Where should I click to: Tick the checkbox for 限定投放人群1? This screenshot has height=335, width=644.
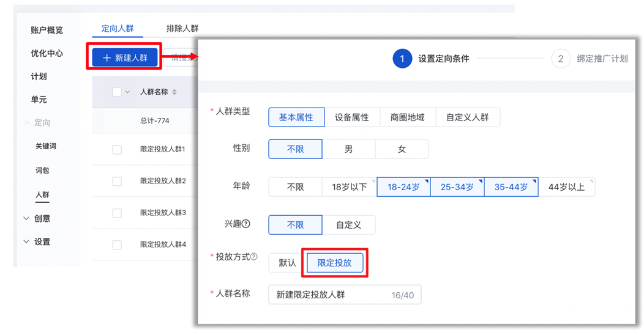[117, 149]
